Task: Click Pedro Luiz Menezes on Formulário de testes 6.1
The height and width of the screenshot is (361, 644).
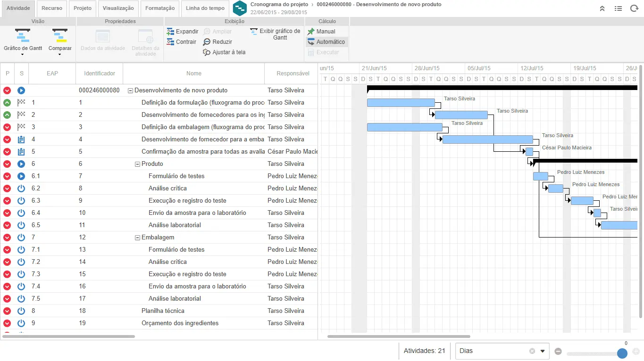Action: tap(293, 176)
